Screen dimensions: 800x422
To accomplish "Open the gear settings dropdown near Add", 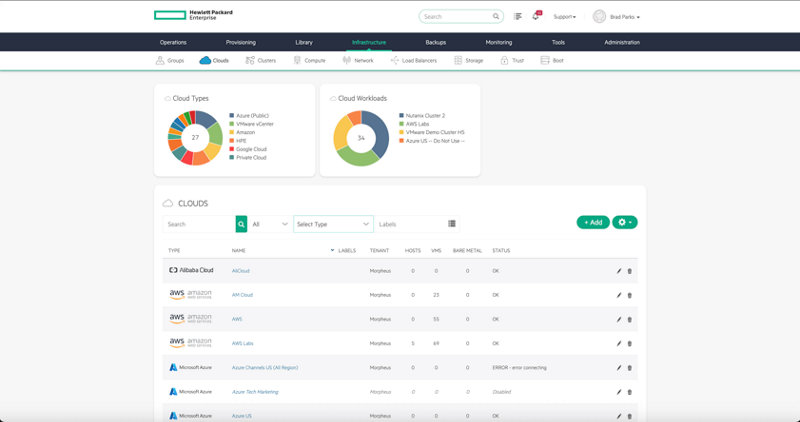I will [x=624, y=222].
